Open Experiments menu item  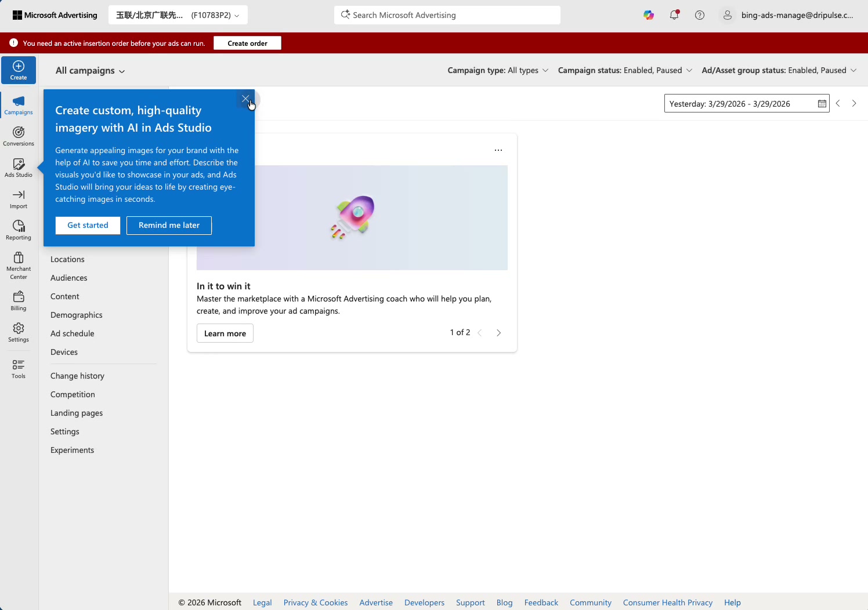pos(72,450)
